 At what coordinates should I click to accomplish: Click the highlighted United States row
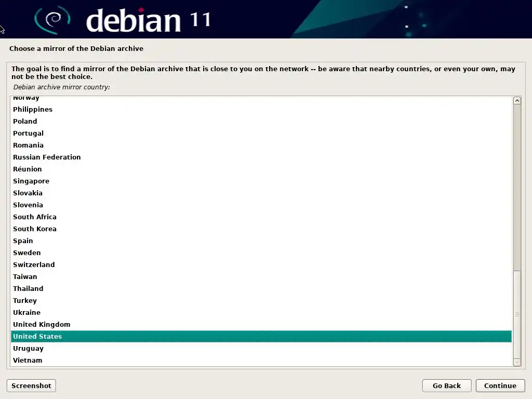(261, 336)
